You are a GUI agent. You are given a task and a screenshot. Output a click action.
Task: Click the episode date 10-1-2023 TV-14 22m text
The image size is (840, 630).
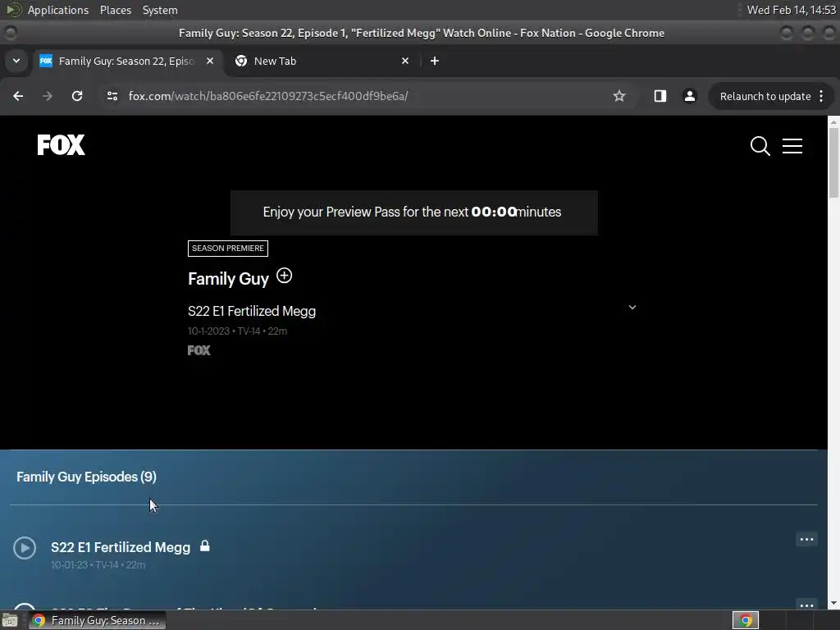237,331
